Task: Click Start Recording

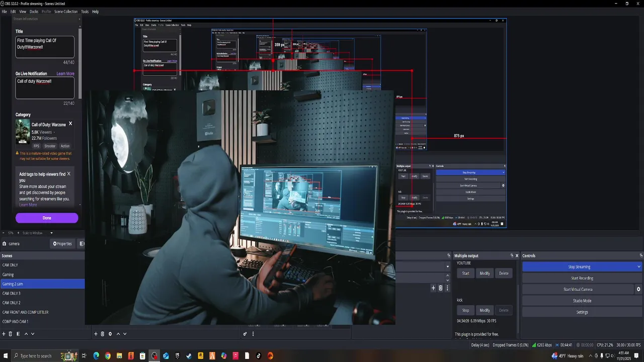Action: [582, 278]
